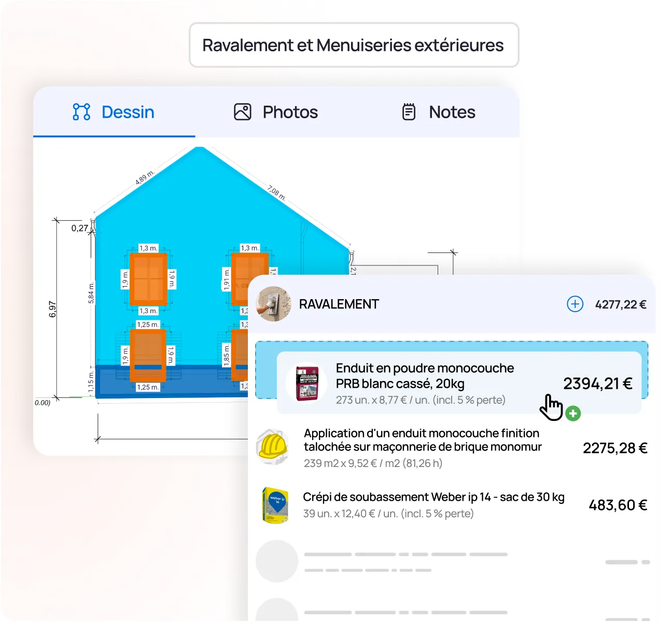Click '239 m2 x 9,52 € / m2 (81,26 h)'
672x622 pixels.
[373, 463]
